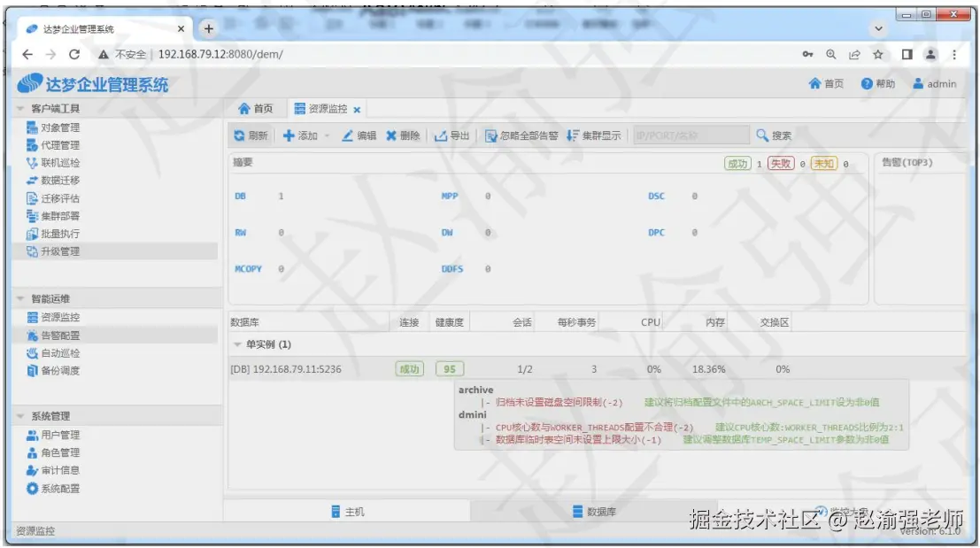
Task: Click the MCOPY summary label
Action: click(x=248, y=269)
